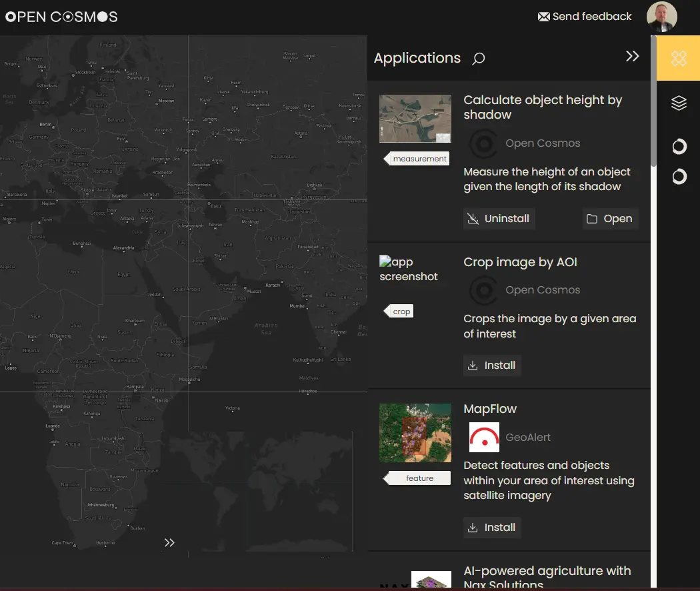
Task: Toggle the measurement tag filter
Action: [420, 159]
